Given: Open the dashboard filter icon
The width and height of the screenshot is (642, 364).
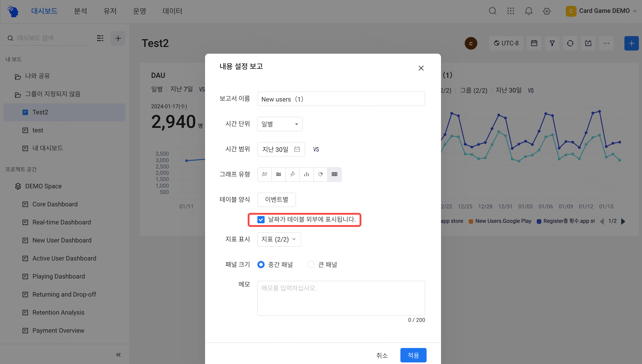Looking at the screenshot, I should (552, 43).
